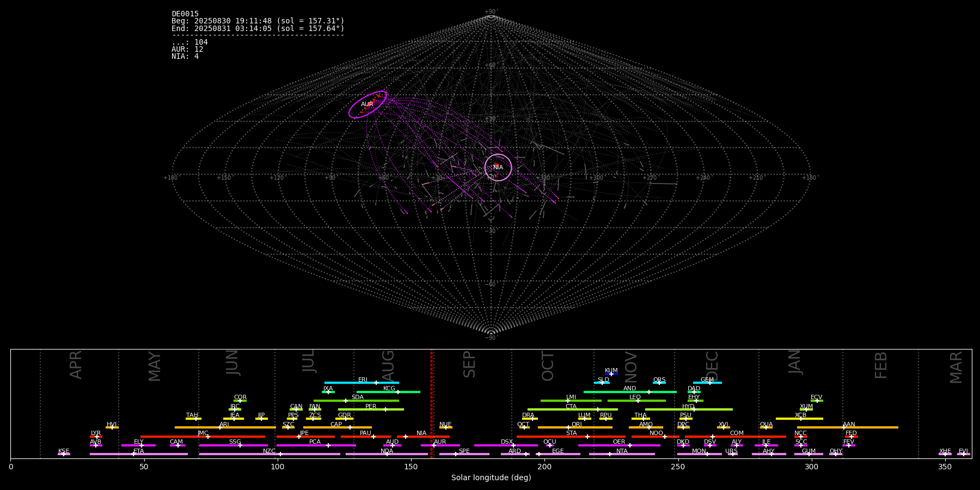
Task: Click the ORI shower label
Action: click(577, 425)
